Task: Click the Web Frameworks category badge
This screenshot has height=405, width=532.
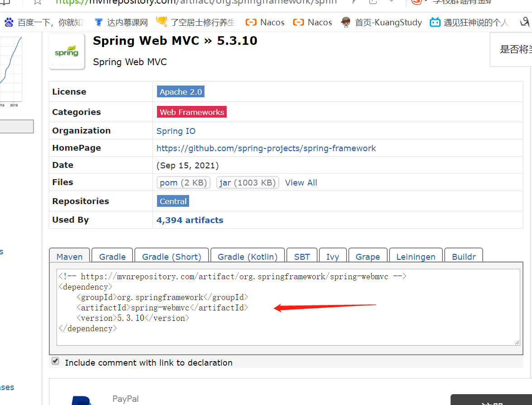Action: pyautogui.click(x=192, y=112)
